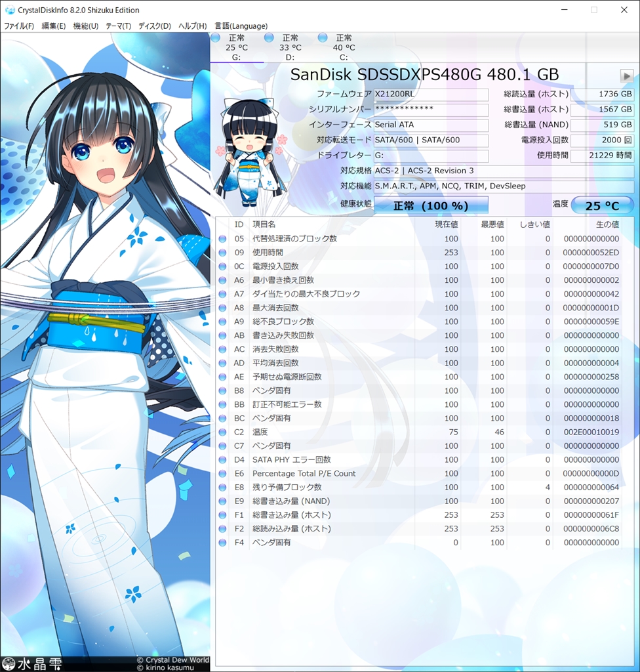
Task: Click the 25 °C temperature button
Action: 603,205
